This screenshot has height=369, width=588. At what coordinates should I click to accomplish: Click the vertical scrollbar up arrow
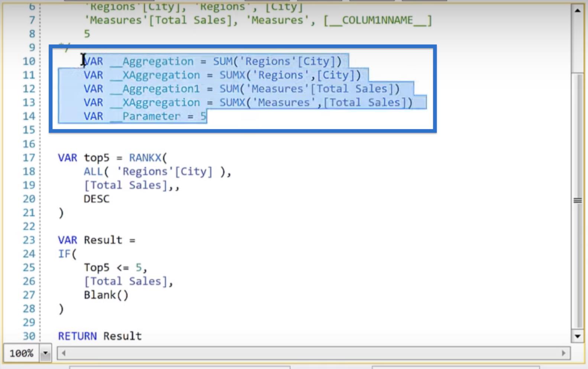coord(577,10)
